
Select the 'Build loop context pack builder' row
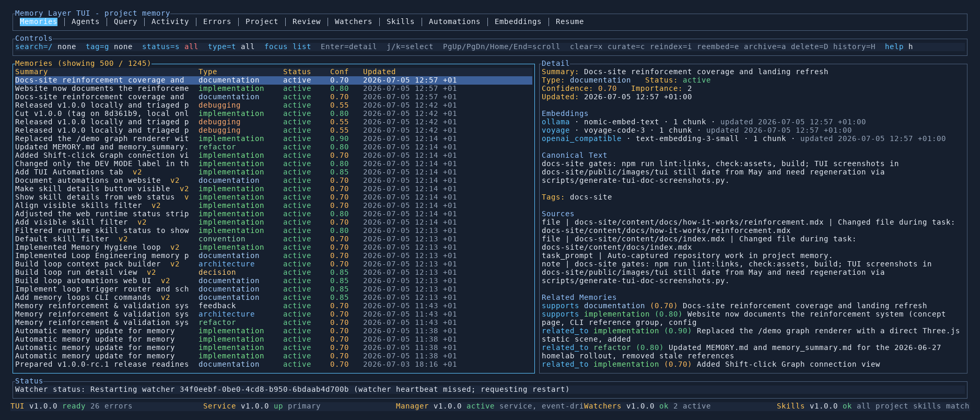click(274, 264)
